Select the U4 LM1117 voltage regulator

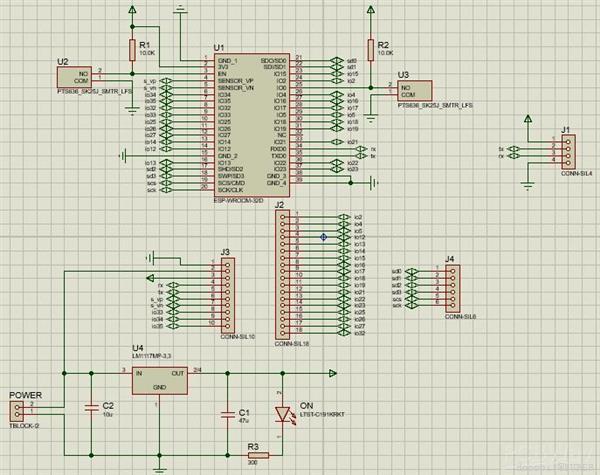click(x=160, y=380)
